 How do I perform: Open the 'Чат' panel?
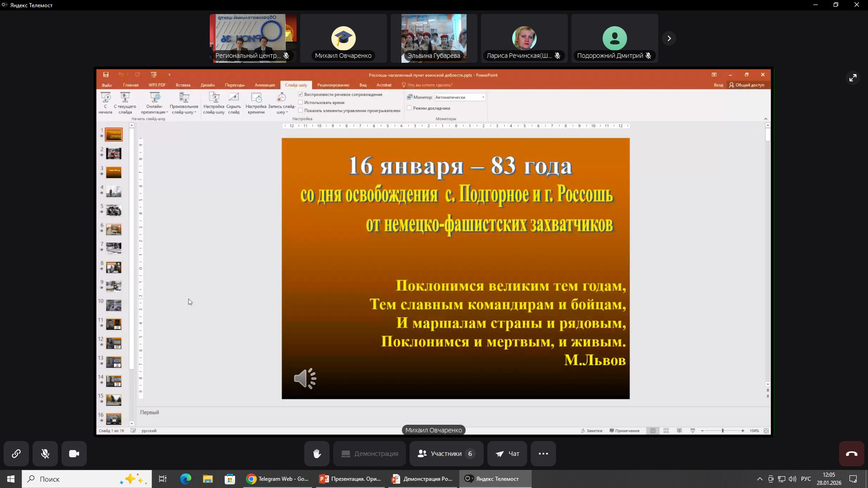[507, 454]
